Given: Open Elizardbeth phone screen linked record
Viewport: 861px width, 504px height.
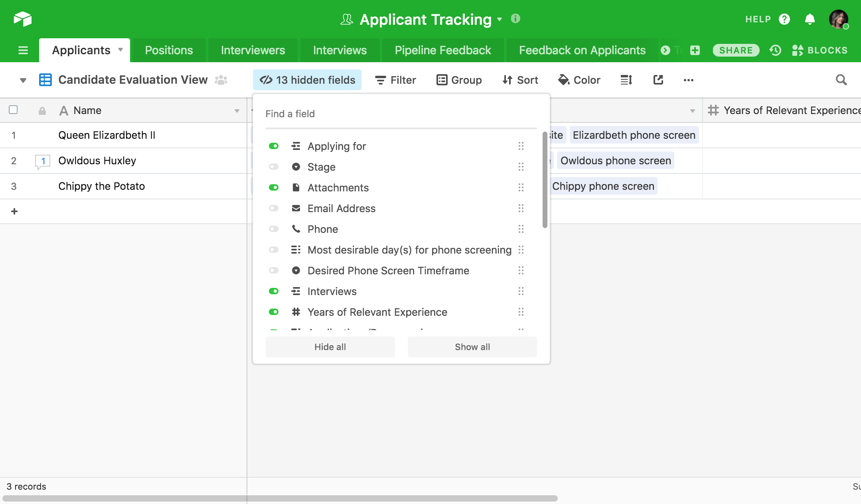Looking at the screenshot, I should [634, 135].
